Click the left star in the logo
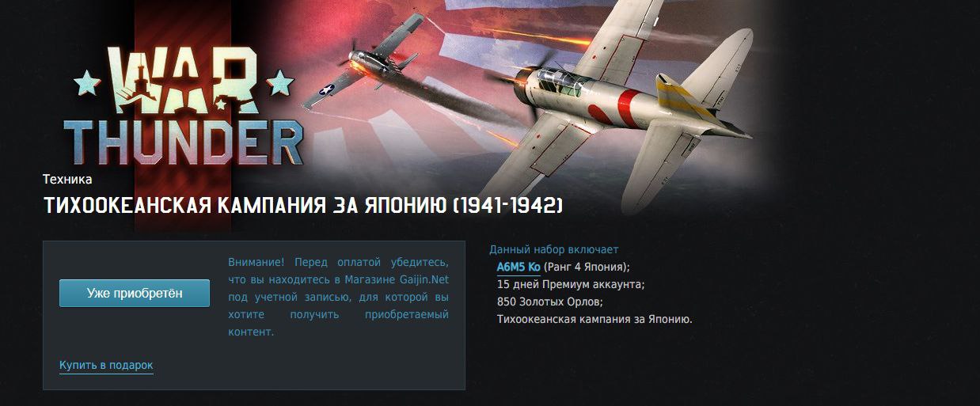The width and height of the screenshot is (980, 406). click(x=85, y=82)
